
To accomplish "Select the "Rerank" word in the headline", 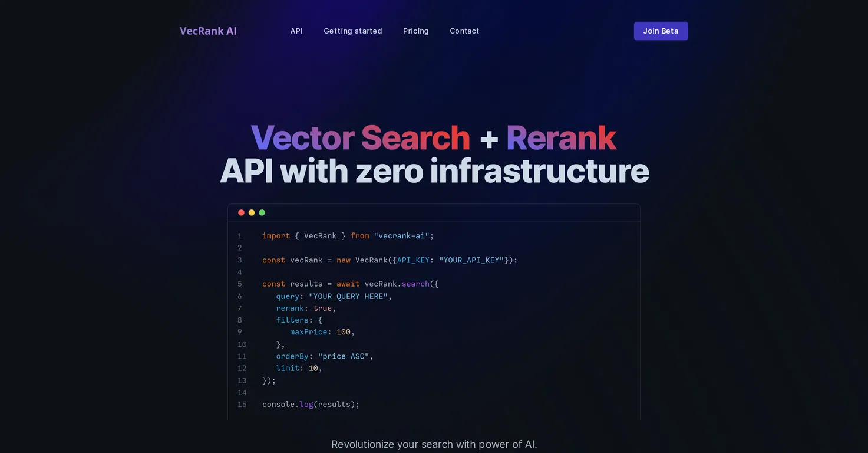I will click(x=561, y=137).
